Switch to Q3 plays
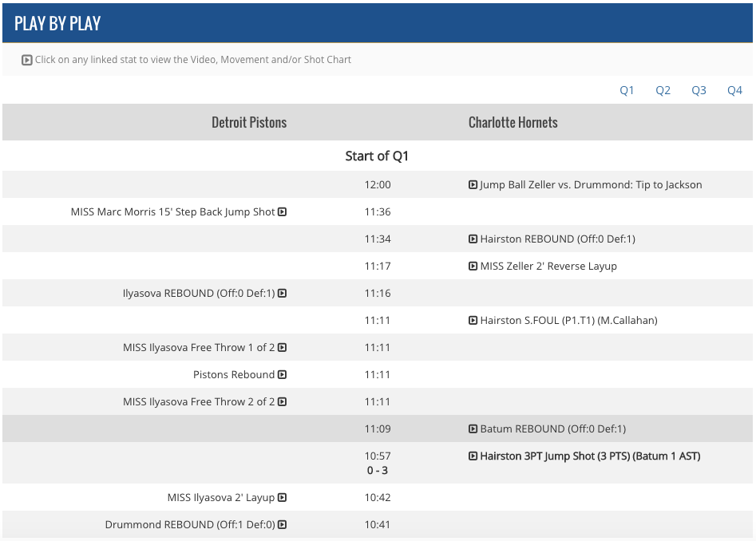This screenshot has height=541, width=756. [x=699, y=90]
